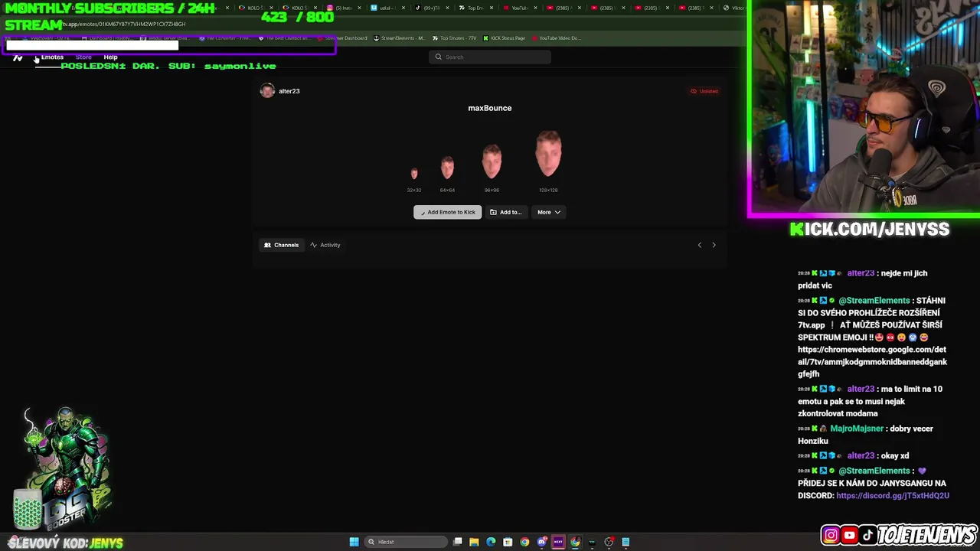Go to previous channels page arrow
Screen dimensions: 980x551
(699, 245)
